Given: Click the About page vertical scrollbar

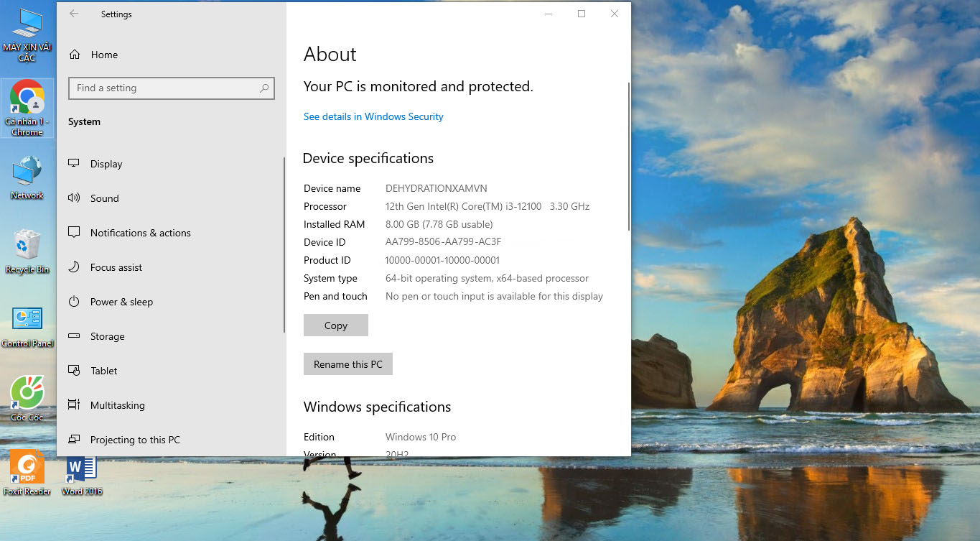Looking at the screenshot, I should coord(629,157).
